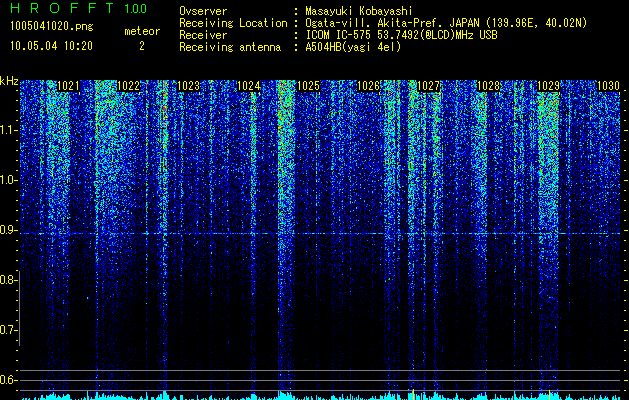Click the 1026 time marker
The image size is (629, 400).
point(368,86)
